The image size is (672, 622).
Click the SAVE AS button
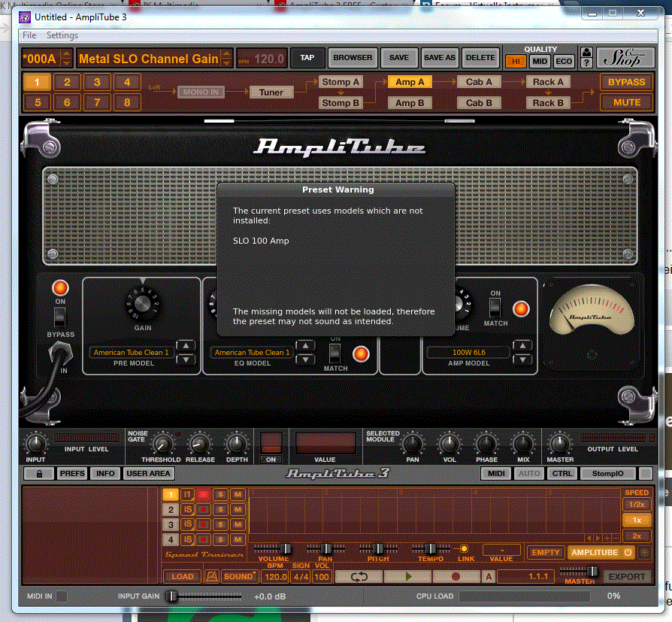tap(439, 57)
